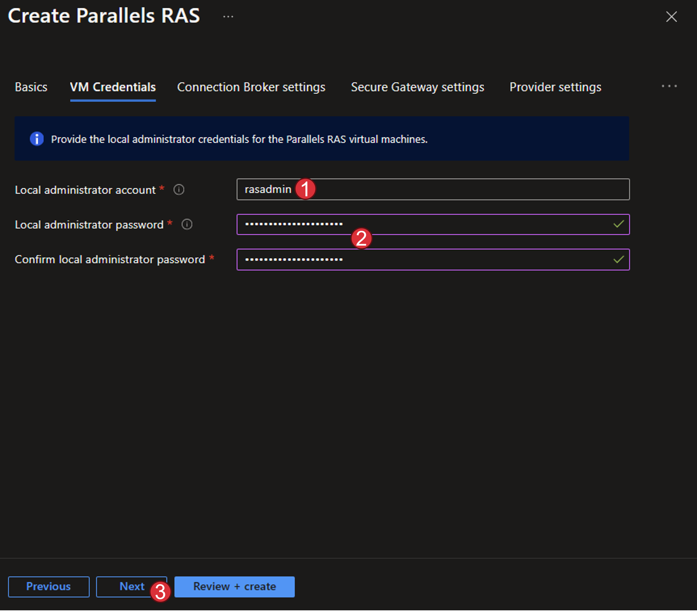Image resolution: width=697 pixels, height=616 pixels.
Task: Click the Review + create button
Action: (x=235, y=586)
